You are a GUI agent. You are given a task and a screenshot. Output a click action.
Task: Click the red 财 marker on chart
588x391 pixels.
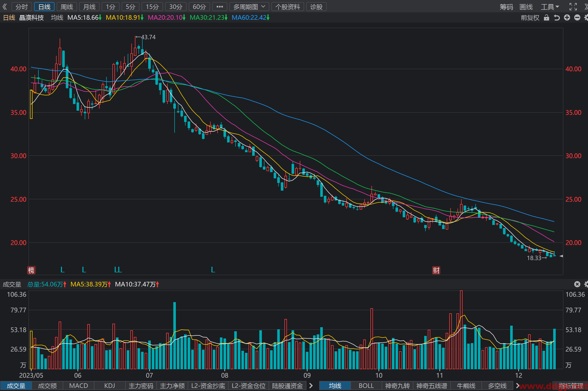click(436, 270)
